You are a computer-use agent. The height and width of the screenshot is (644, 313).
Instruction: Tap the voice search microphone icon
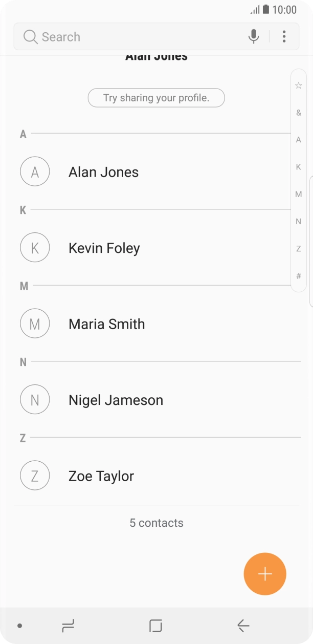tap(253, 36)
